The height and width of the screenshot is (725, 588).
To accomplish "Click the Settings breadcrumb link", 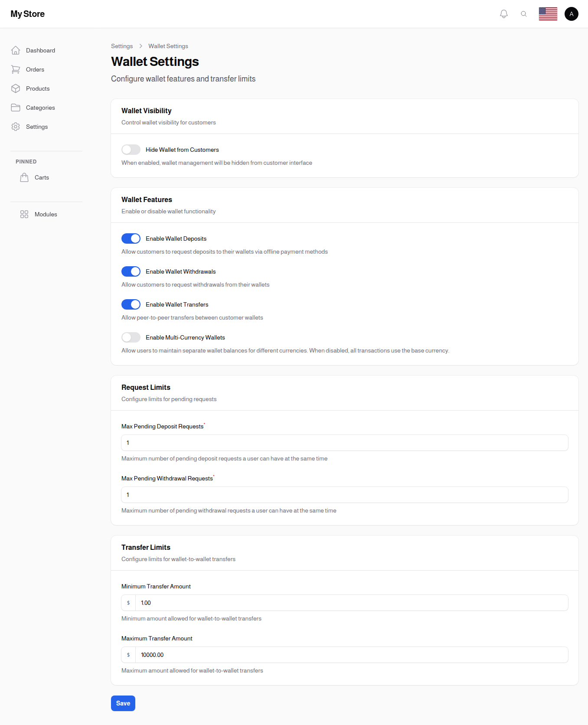I will coord(122,46).
